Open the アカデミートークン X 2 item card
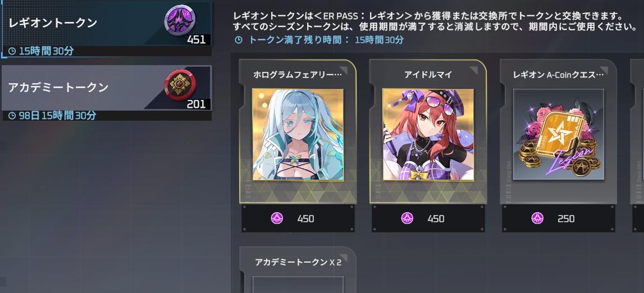The width and height of the screenshot is (644, 293). point(298,269)
